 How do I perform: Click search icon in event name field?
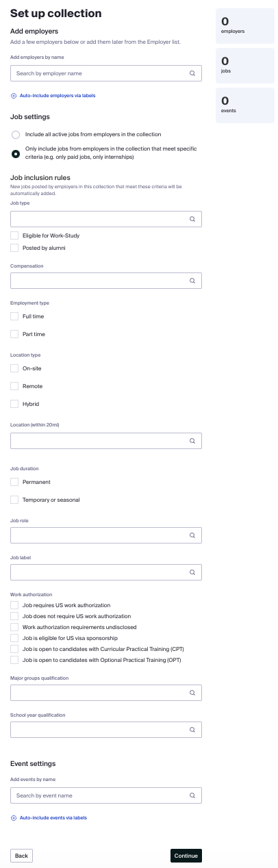click(192, 795)
